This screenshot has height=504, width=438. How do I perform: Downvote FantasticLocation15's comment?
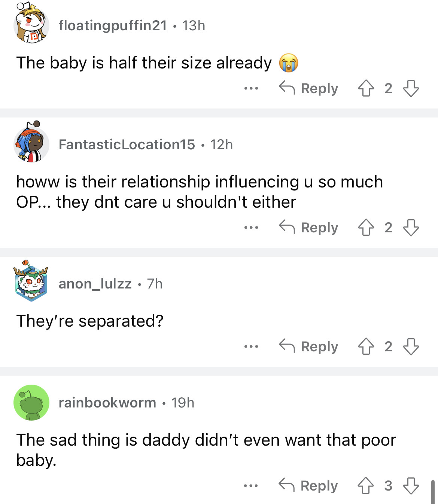411,227
